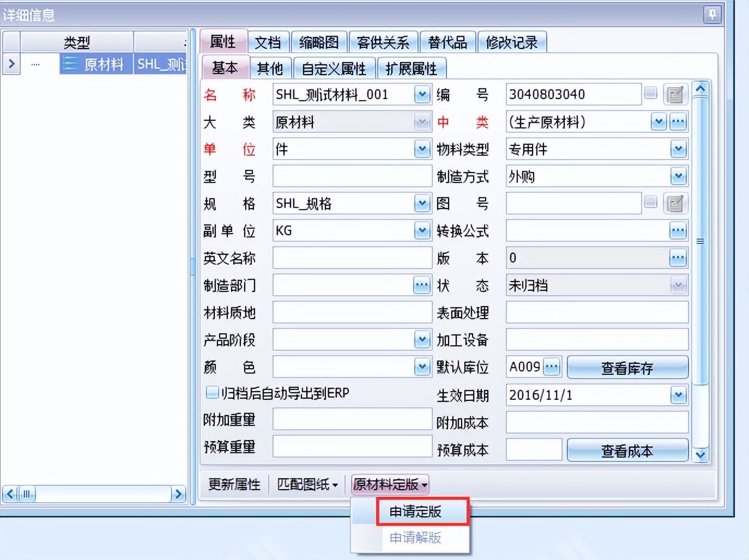The height and width of the screenshot is (560, 749).
Task: Click the ellipsis icon beside 中类 field
Action: click(678, 121)
